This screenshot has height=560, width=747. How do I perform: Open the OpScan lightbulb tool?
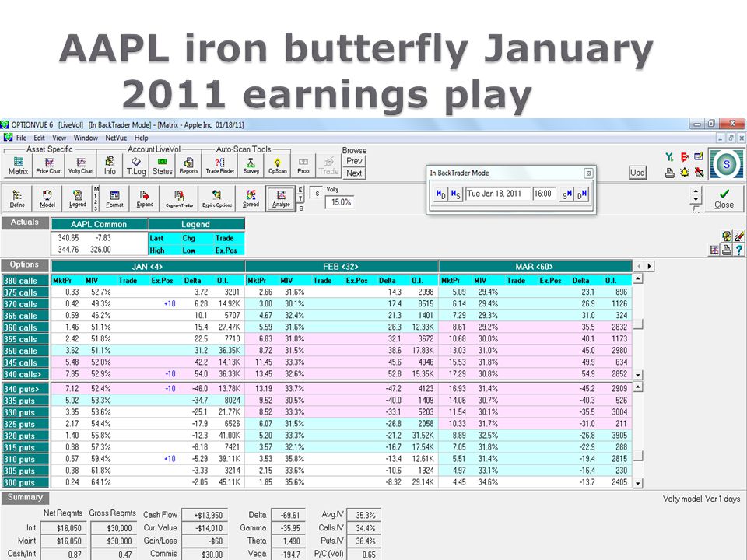pyautogui.click(x=277, y=166)
